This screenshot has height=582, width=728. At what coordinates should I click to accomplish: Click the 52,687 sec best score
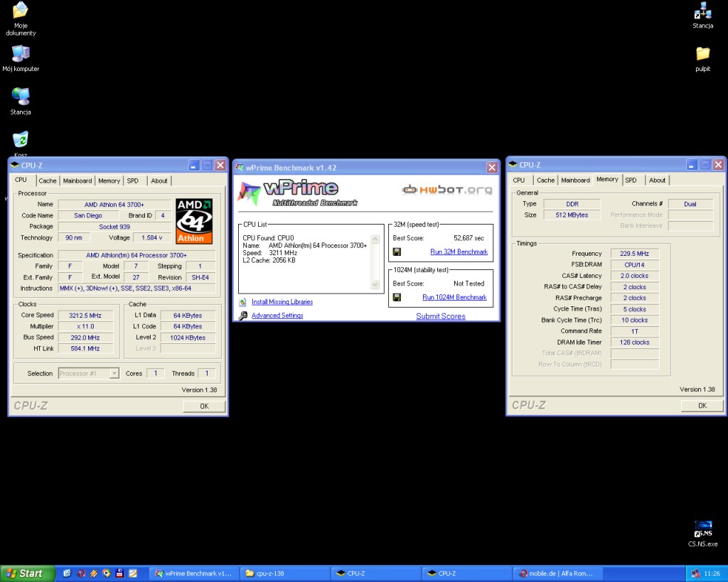point(469,238)
